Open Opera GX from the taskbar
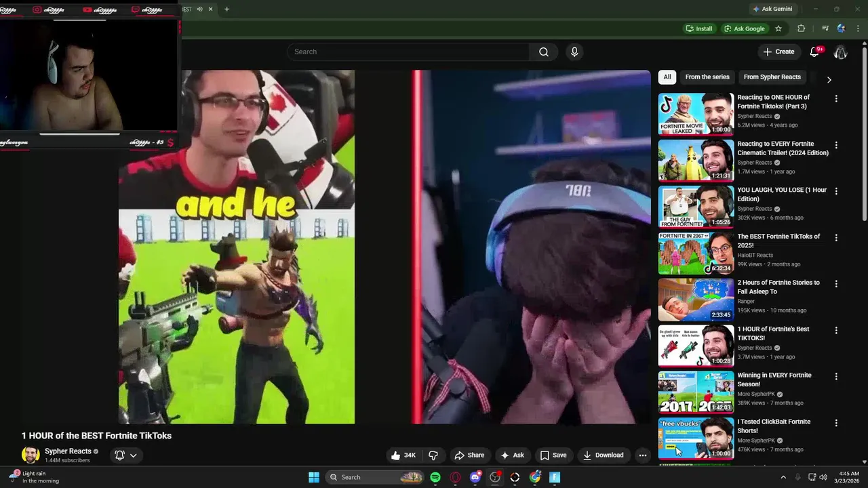 [455, 477]
